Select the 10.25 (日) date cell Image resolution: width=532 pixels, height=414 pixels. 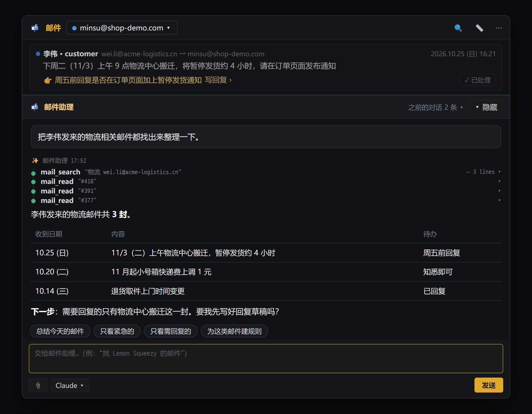coord(52,253)
